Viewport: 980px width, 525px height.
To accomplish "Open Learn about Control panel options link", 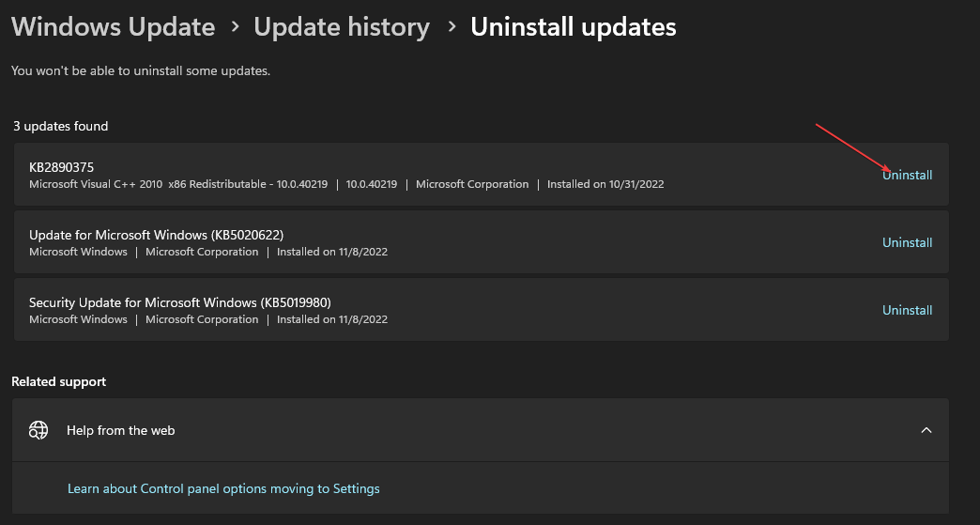I will pyautogui.click(x=223, y=488).
